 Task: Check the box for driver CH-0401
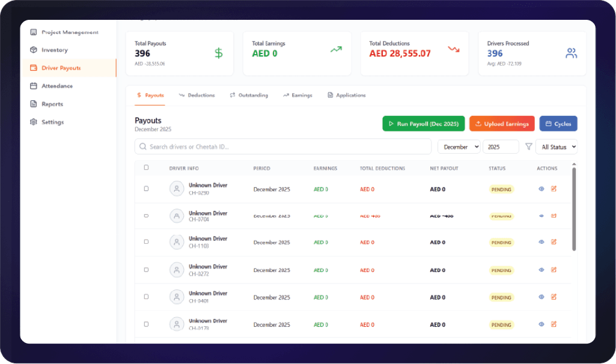pos(146,297)
